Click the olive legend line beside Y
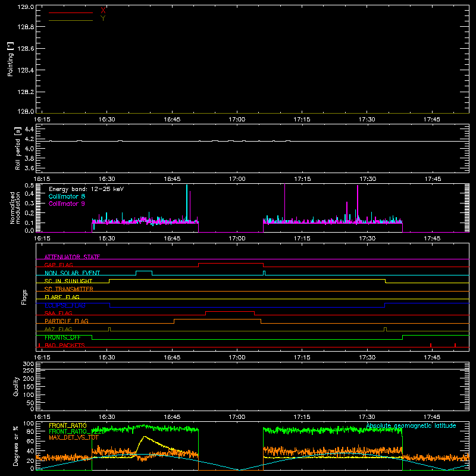The height and width of the screenshot is (476, 476). coord(71,20)
